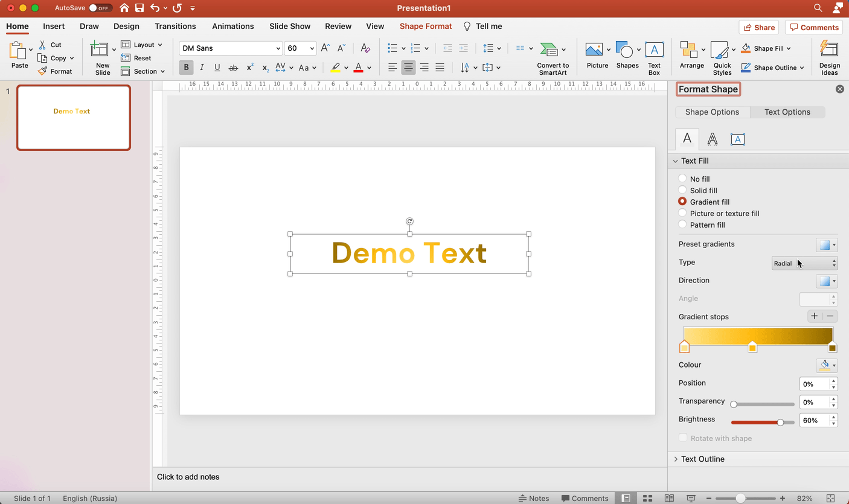849x504 pixels.
Task: Clear all text formatting
Action: [x=365, y=48]
